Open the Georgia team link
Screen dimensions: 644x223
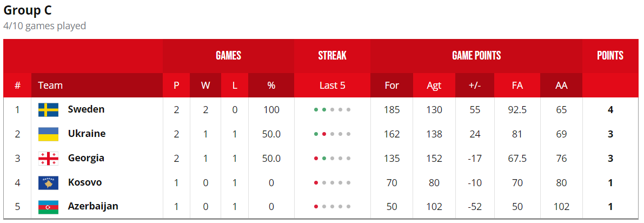(87, 158)
